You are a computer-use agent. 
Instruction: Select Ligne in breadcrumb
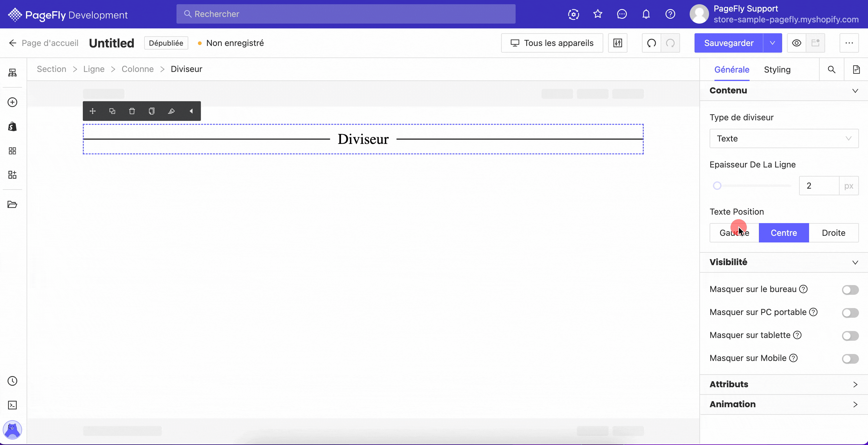pyautogui.click(x=94, y=69)
